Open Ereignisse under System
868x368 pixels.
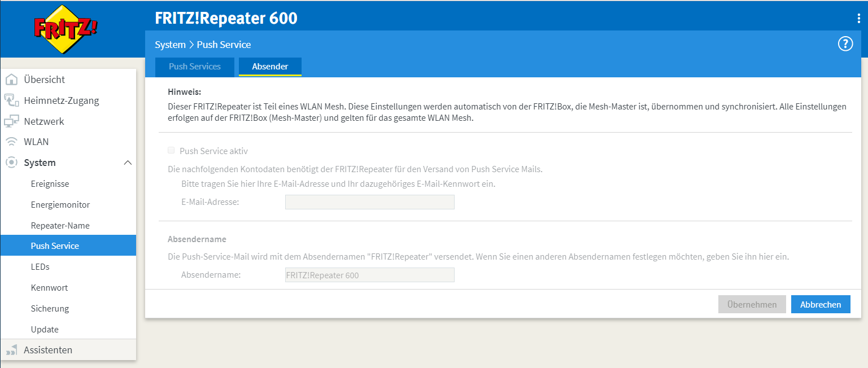(x=50, y=184)
